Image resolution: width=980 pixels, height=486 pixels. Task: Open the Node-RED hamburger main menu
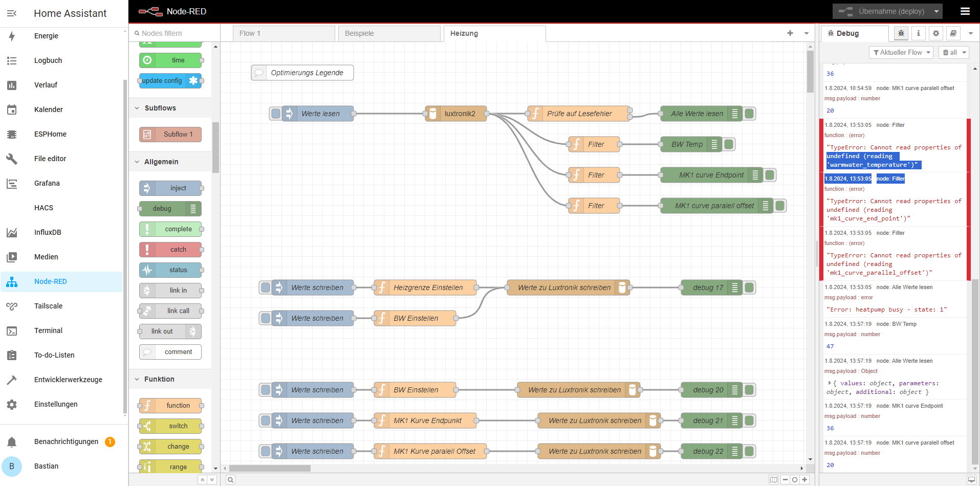coord(965,11)
